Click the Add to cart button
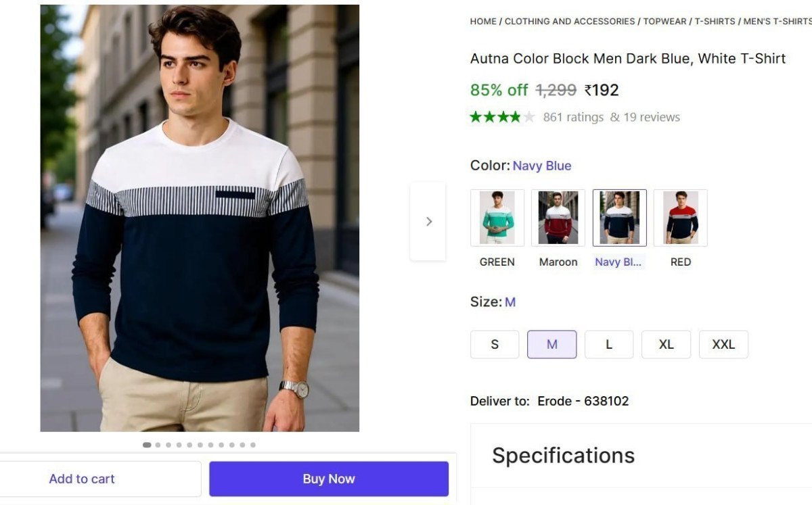Viewport: 812px width, 505px height. 81,478
